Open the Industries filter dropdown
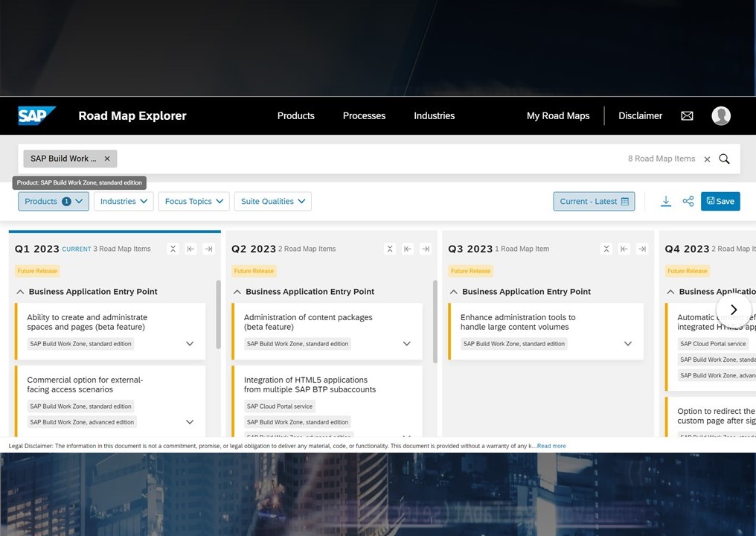756x536 pixels. (x=124, y=201)
